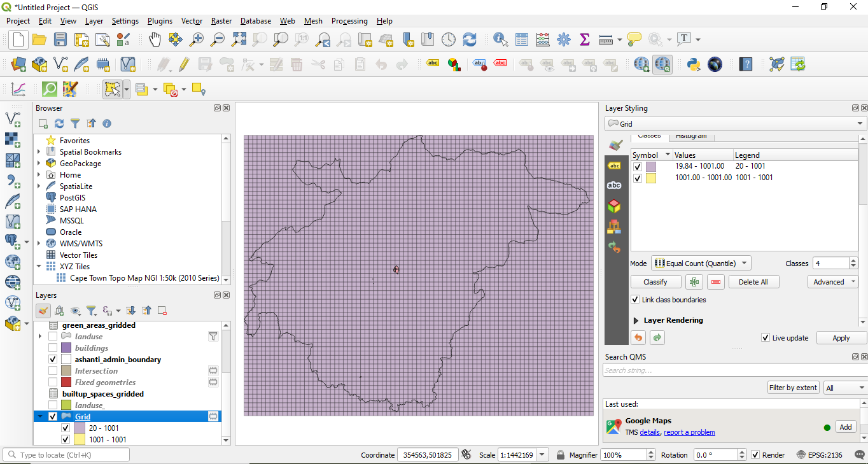Uncheck the 19.84 - 1001.00 class checkbox
Viewport: 868px width, 464px height.
click(x=638, y=167)
